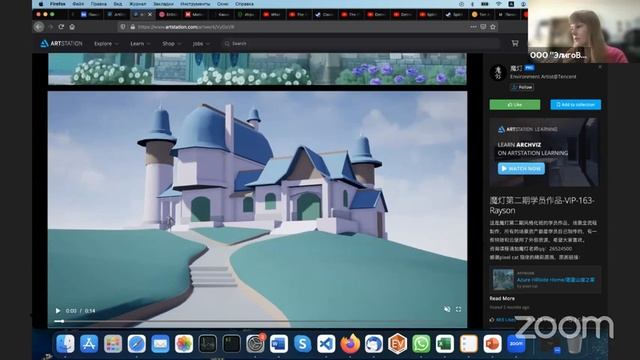The height and width of the screenshot is (360, 640).
Task: Open Microsoft Word from the Dock
Action: (279, 344)
